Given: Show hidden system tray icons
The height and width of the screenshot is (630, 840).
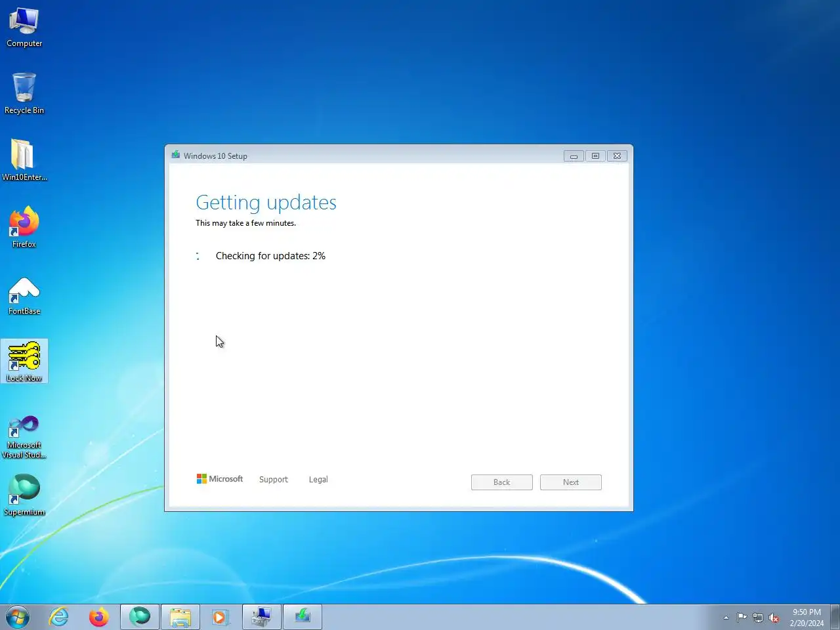Looking at the screenshot, I should (726, 618).
